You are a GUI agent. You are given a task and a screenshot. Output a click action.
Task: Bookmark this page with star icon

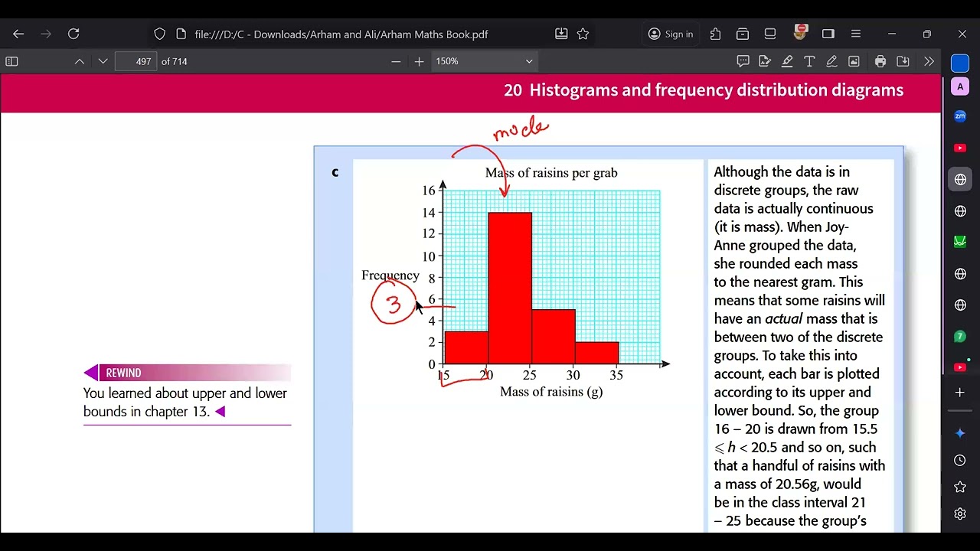(583, 34)
